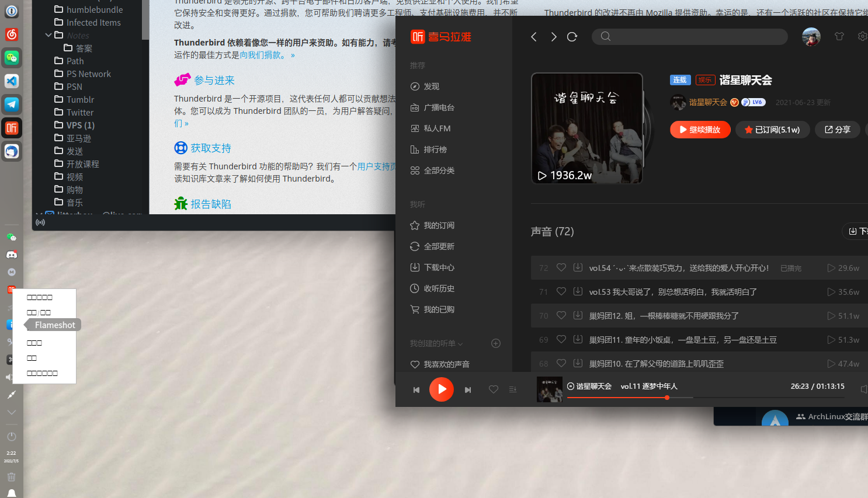Toggle the 已订阅(5.1w) subscription button
The image size is (868, 498).
pyautogui.click(x=772, y=130)
